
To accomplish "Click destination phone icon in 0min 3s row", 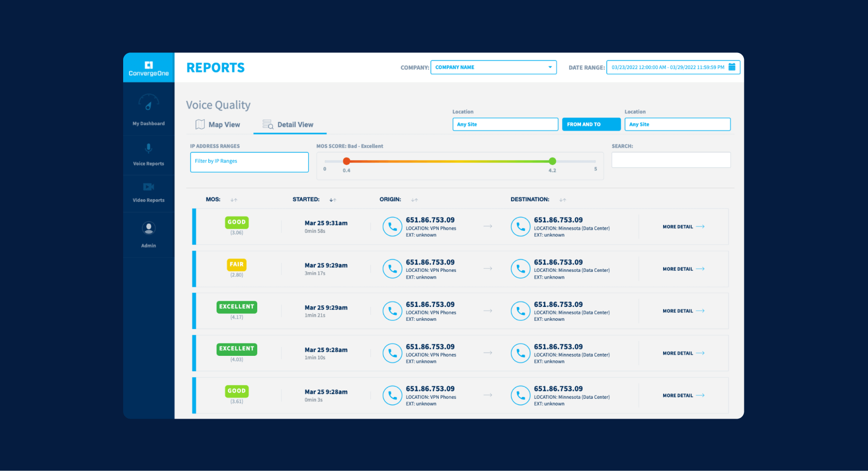I will 520,395.
